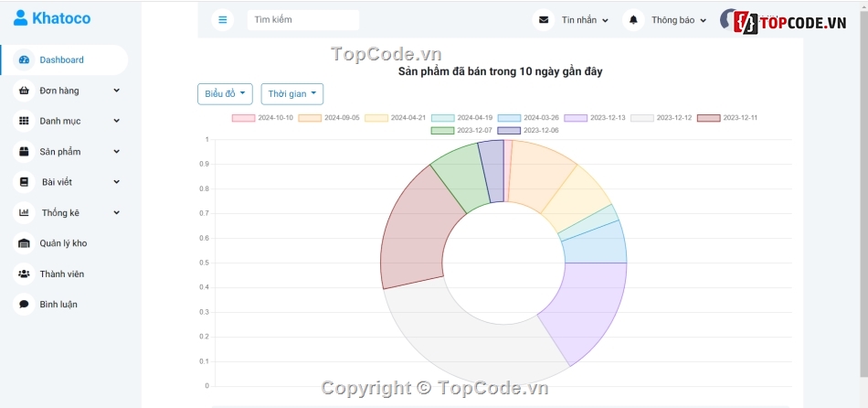Screen dimensions: 868x408
Task: Click the Thành viên users icon
Action: (24, 274)
